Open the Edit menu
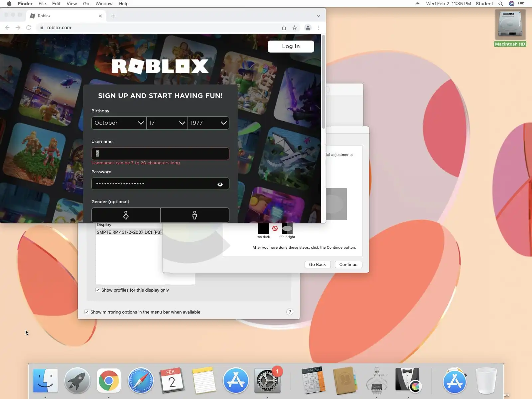Screen dimensions: 532x399 (56, 4)
